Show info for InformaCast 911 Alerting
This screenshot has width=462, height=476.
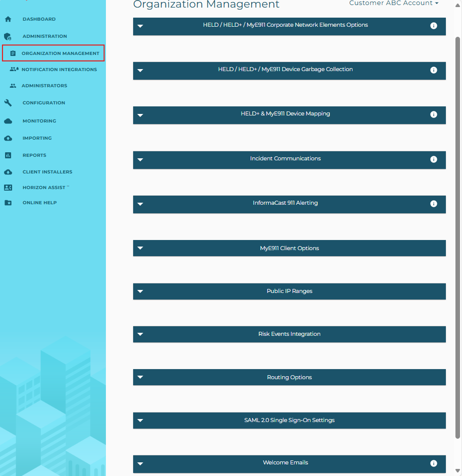coord(433,204)
